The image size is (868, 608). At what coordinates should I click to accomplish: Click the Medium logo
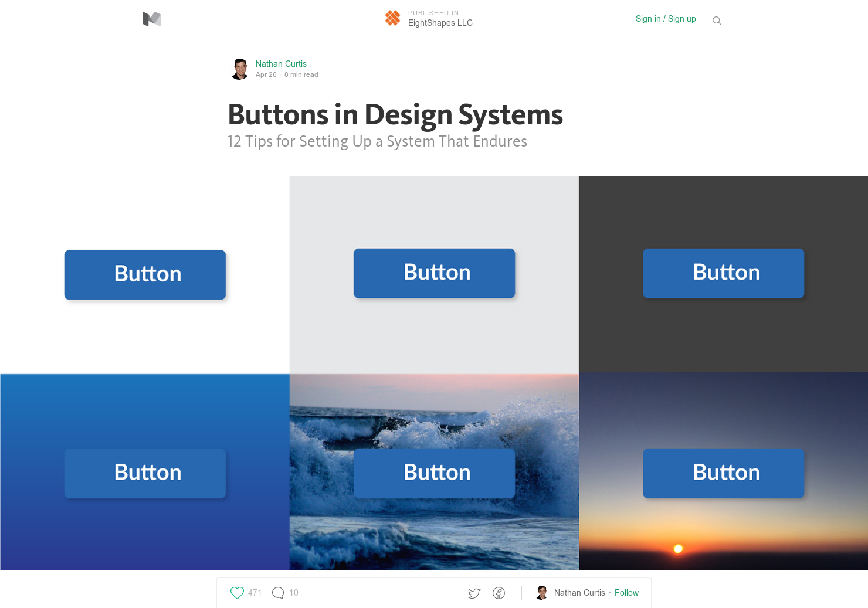(x=151, y=19)
